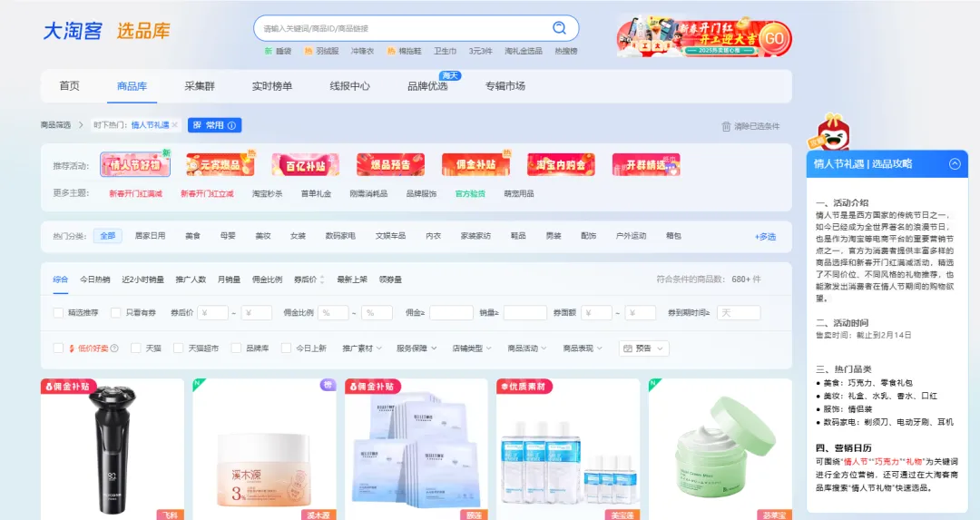Check the 今日上新 checkbox

(x=286, y=348)
